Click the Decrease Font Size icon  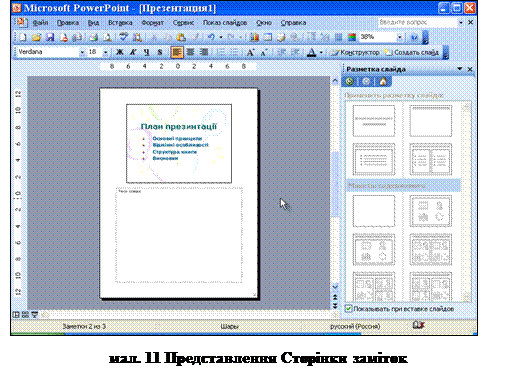click(x=264, y=52)
